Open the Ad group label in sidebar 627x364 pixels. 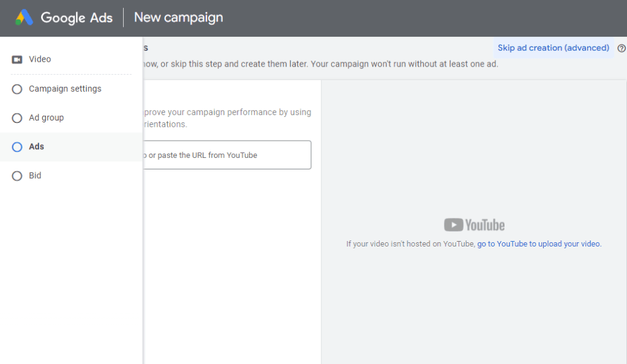coord(46,117)
